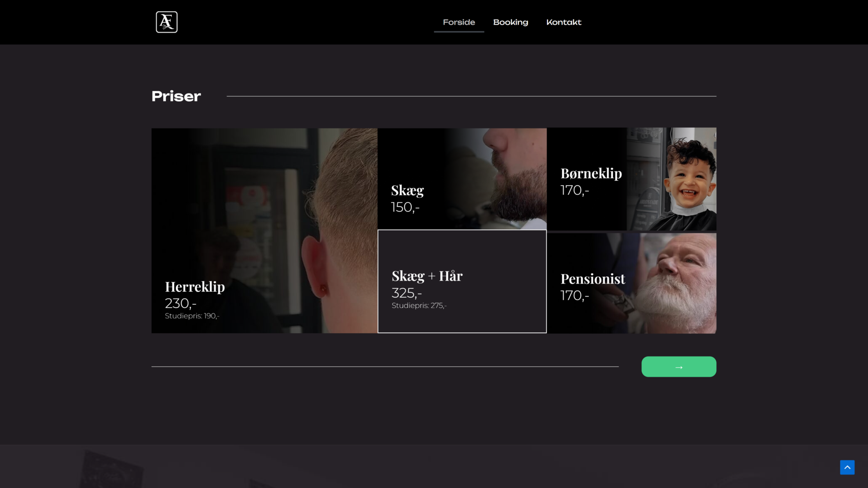This screenshot has height=488, width=868.
Task: Select the Herreklip price card
Action: pyautogui.click(x=264, y=230)
